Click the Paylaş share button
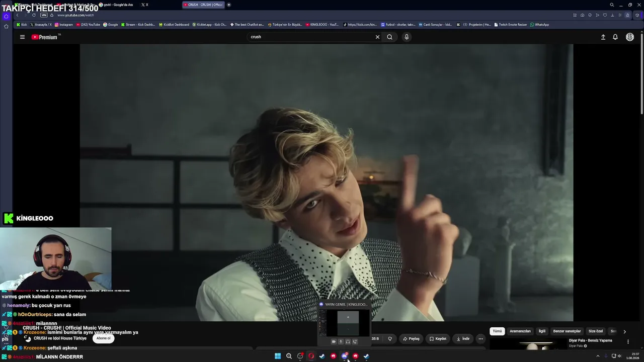Screen dimensions: 644x362 (x=411, y=339)
